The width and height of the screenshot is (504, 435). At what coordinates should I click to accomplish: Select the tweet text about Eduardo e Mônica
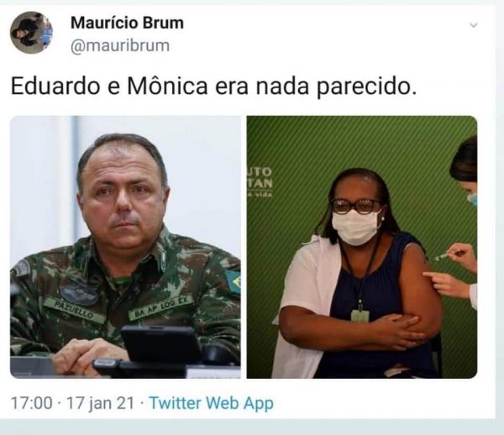click(213, 86)
